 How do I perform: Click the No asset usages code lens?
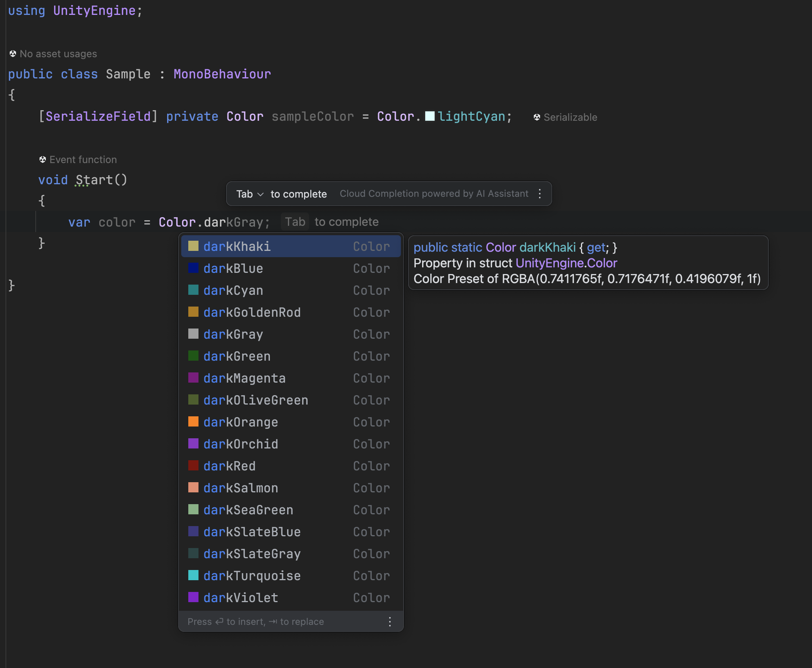[58, 54]
